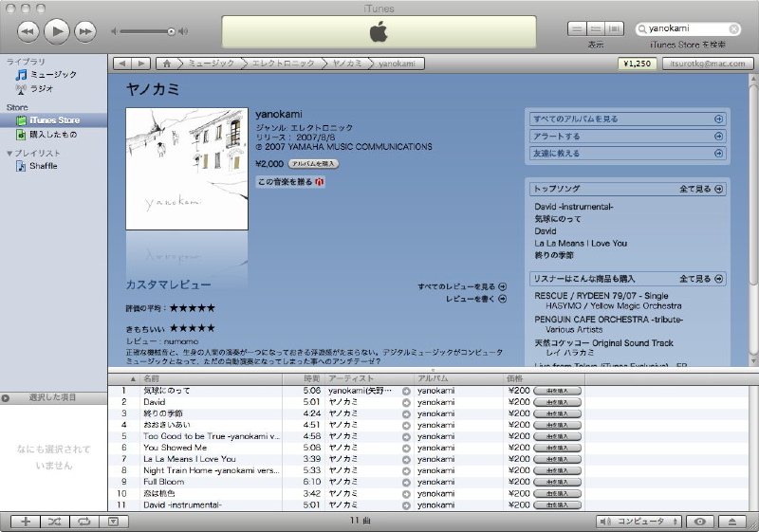Navigate to エレクトロニック breadcrumb

pos(283,64)
